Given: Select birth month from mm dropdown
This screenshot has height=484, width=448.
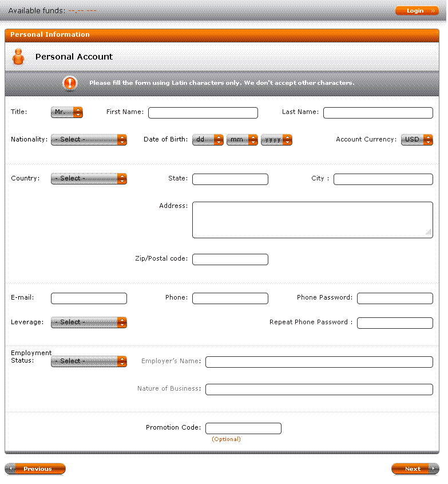Looking at the screenshot, I should tap(242, 140).
